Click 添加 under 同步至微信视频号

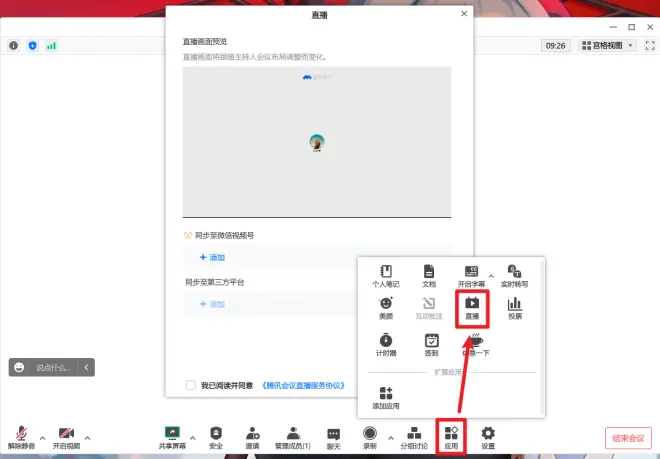[213, 257]
